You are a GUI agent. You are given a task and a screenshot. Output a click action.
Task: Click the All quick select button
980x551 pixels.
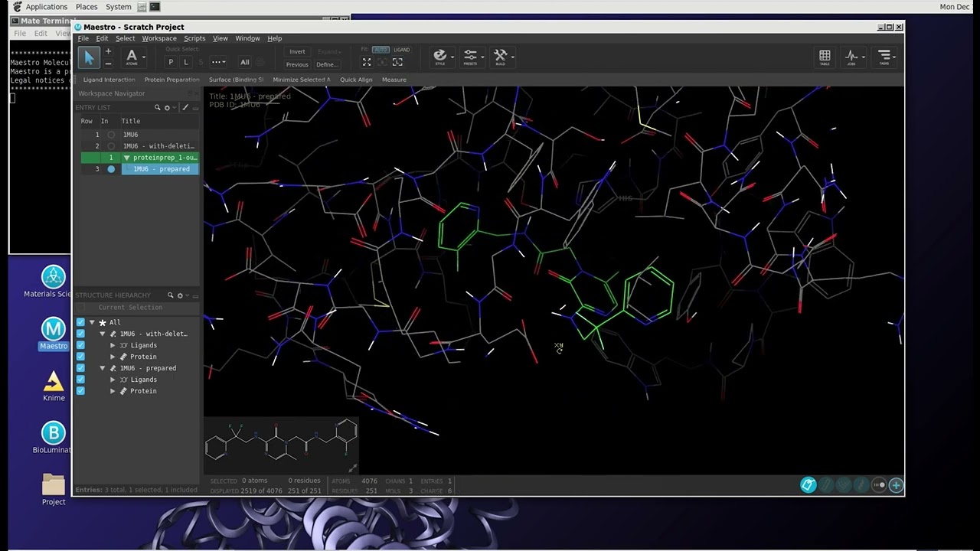(x=245, y=62)
